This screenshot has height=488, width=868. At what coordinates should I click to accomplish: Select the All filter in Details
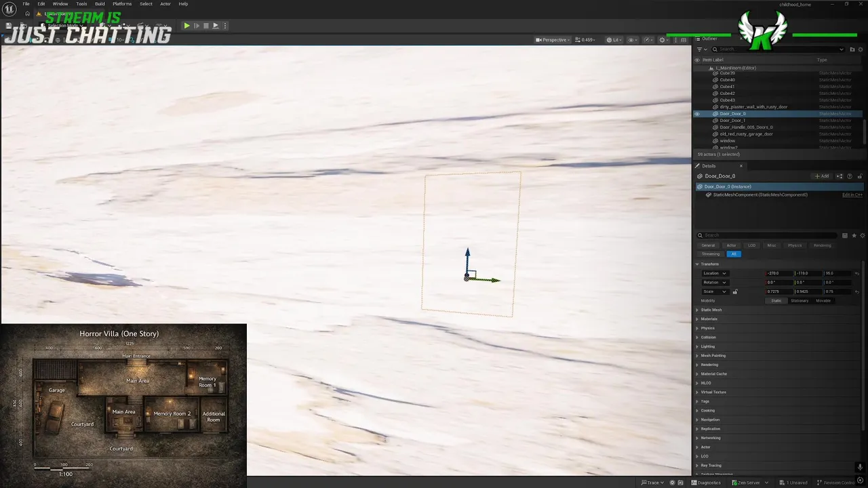click(734, 254)
